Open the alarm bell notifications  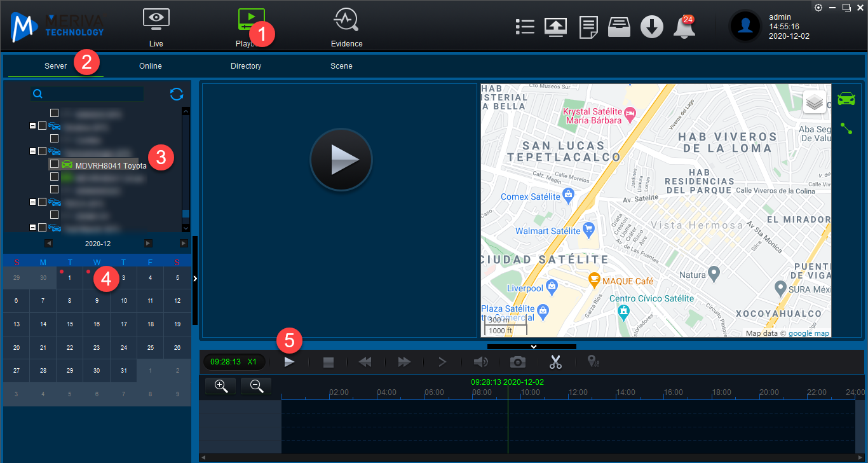pos(684,27)
